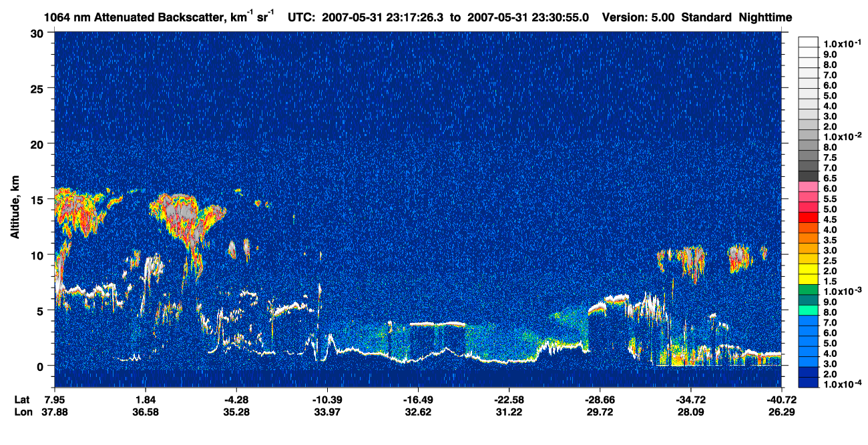Pick the yellow colorbar swatch above 1.5

(x=809, y=279)
